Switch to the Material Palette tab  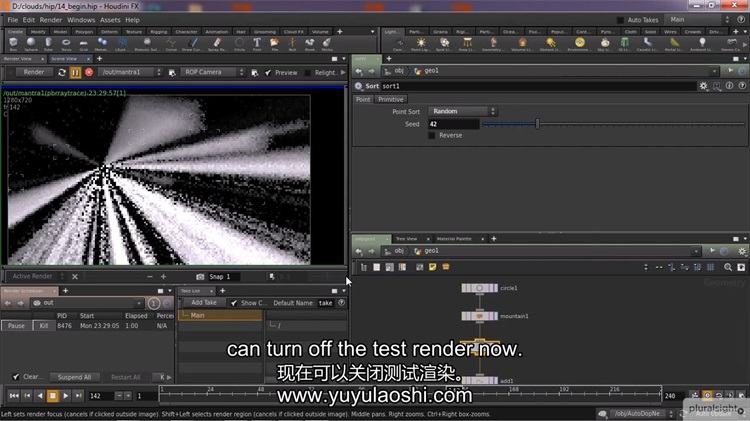click(454, 239)
